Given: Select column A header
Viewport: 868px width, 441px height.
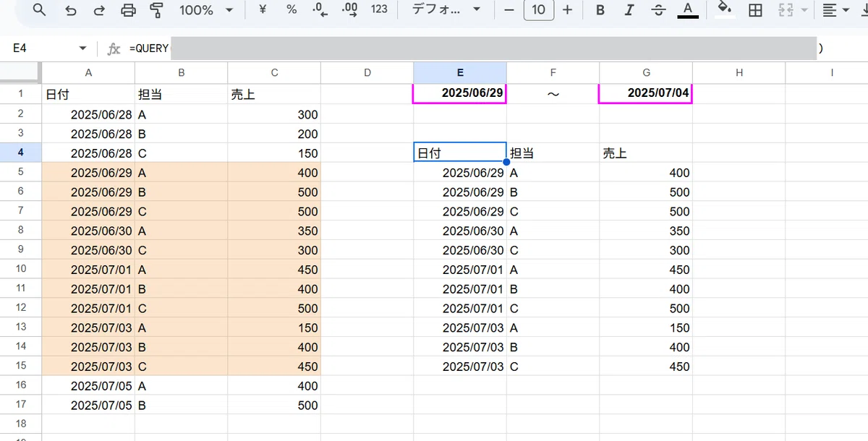Looking at the screenshot, I should coord(88,72).
